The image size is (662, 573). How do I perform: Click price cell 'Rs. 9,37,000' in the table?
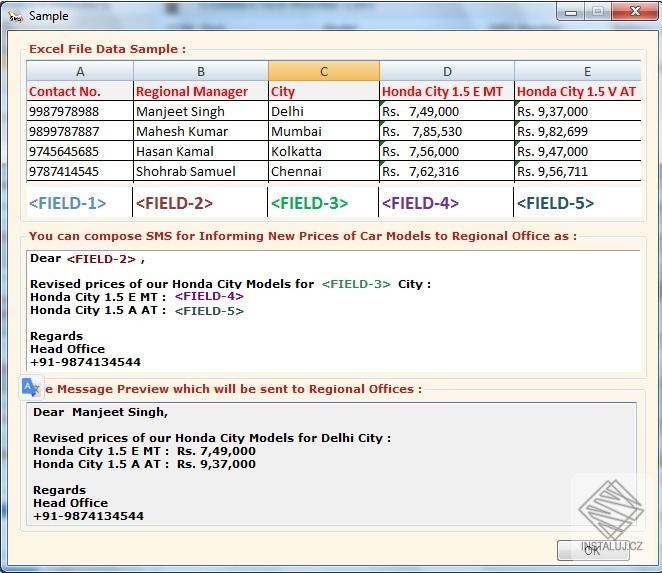(x=578, y=111)
